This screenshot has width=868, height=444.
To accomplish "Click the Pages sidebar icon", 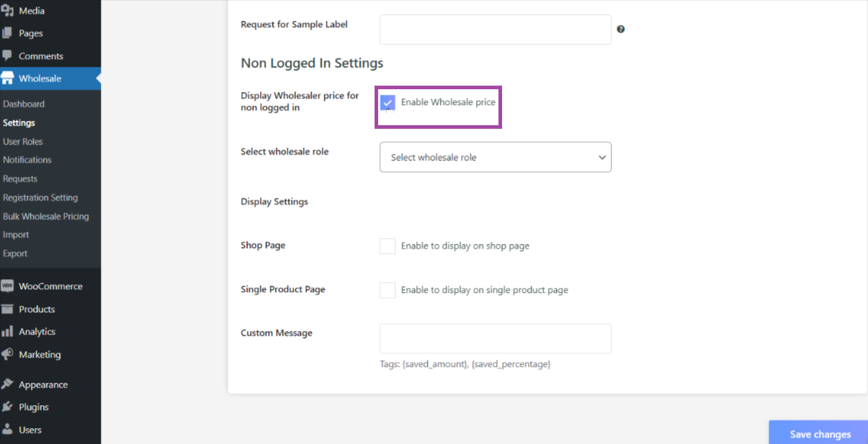I will [x=7, y=33].
